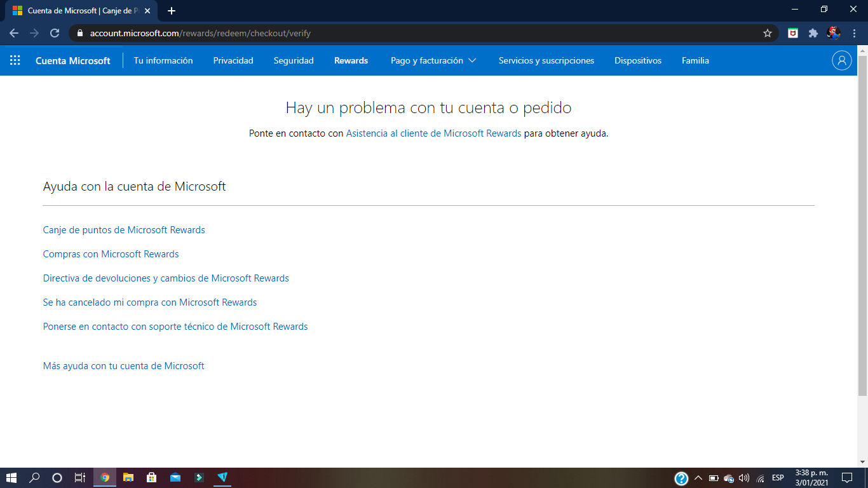Click Canje de puntos de Microsoft Rewards
The height and width of the screenshot is (488, 868).
[x=123, y=229]
